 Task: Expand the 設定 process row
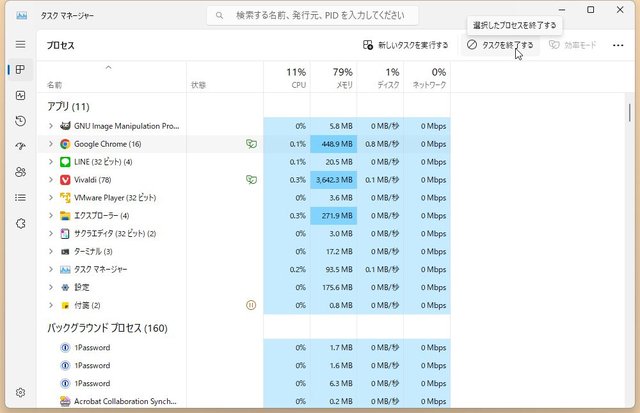click(51, 287)
